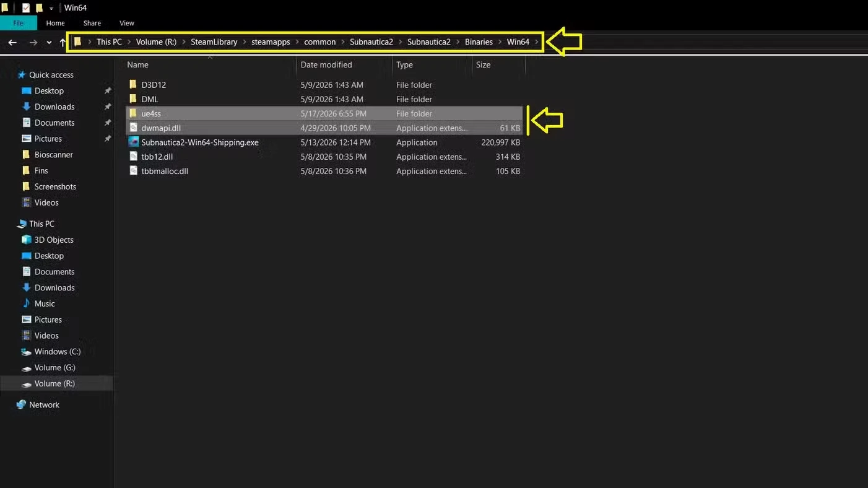Click the 5/17/2026 6:55 PM date cell
Image resolution: width=868 pixels, height=488 pixels.
pyautogui.click(x=334, y=113)
